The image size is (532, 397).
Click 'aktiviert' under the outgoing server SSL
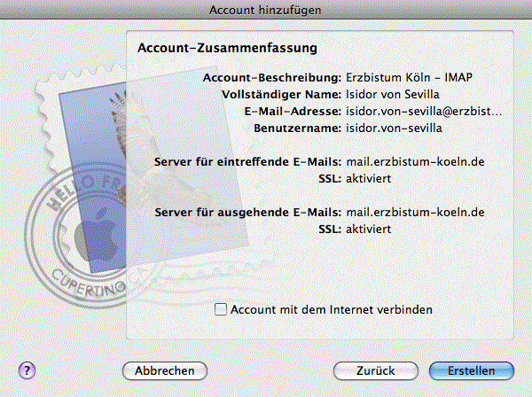pyautogui.click(x=369, y=230)
